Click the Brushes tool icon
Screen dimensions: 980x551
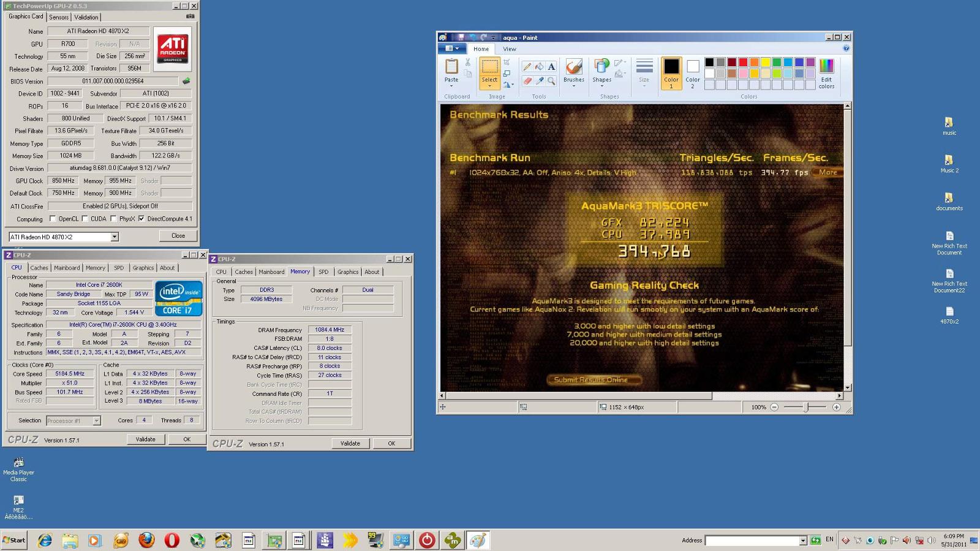click(x=574, y=66)
